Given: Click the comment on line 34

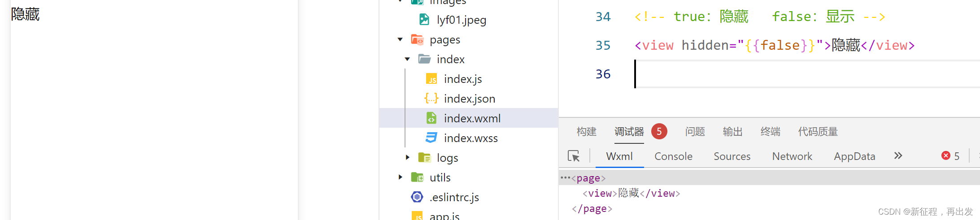Looking at the screenshot, I should tap(760, 17).
